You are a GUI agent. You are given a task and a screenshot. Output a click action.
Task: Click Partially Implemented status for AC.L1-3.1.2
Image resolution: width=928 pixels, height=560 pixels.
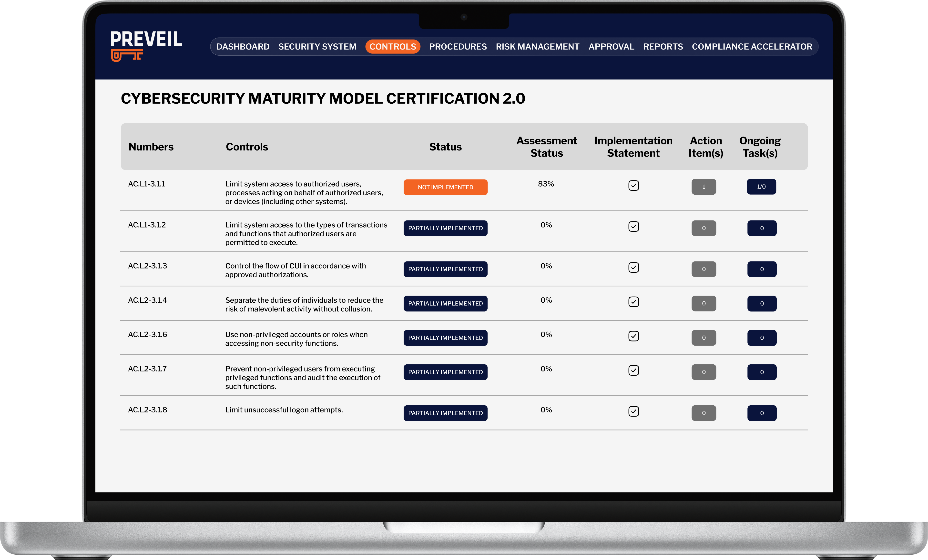click(x=446, y=228)
